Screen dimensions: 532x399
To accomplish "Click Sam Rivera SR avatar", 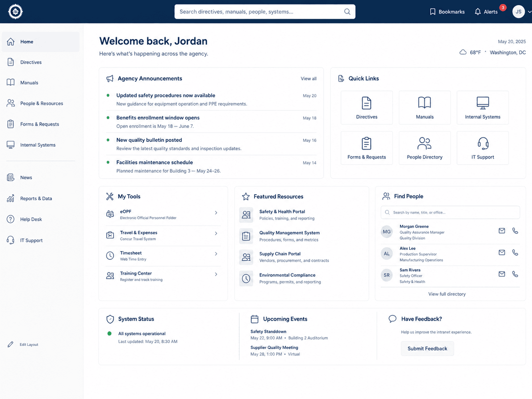I will click(387, 275).
